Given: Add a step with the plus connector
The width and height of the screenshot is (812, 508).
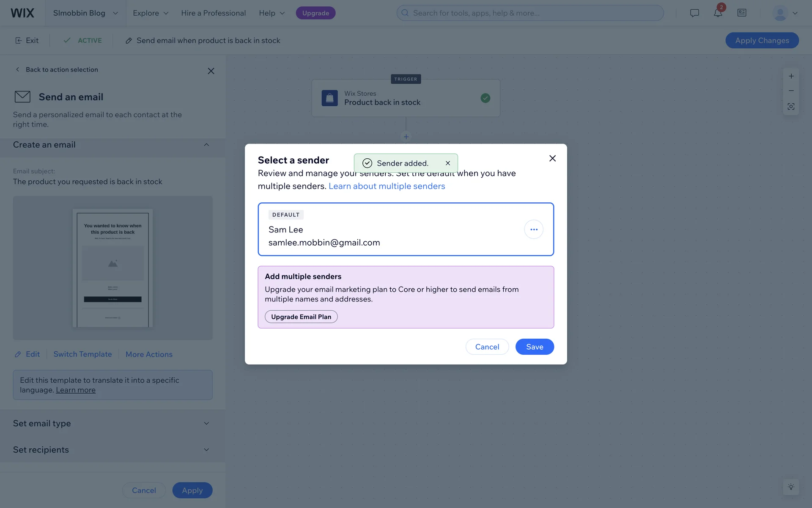Looking at the screenshot, I should click(406, 137).
